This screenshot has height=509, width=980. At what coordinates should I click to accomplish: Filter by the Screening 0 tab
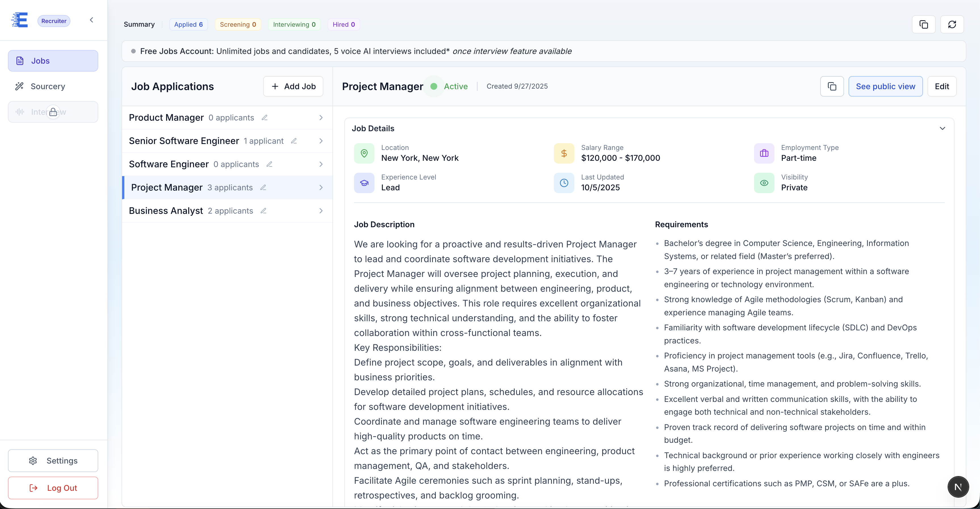click(238, 24)
